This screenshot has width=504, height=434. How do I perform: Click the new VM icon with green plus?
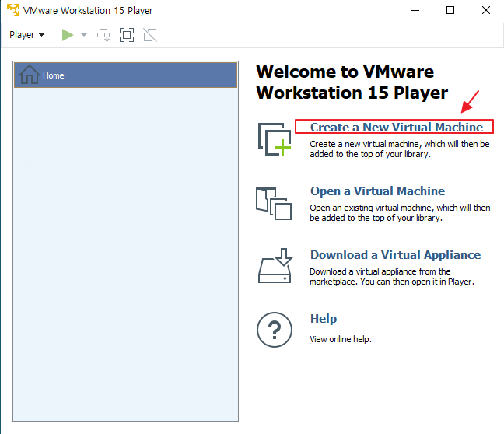275,139
